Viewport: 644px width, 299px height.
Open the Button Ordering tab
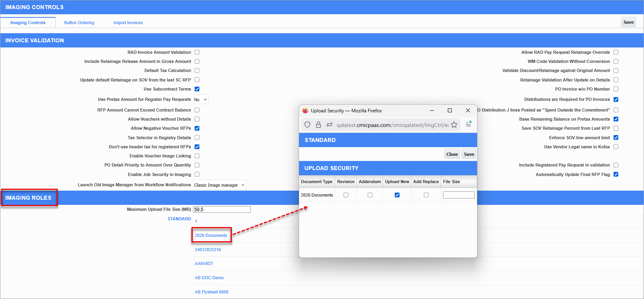(x=79, y=23)
